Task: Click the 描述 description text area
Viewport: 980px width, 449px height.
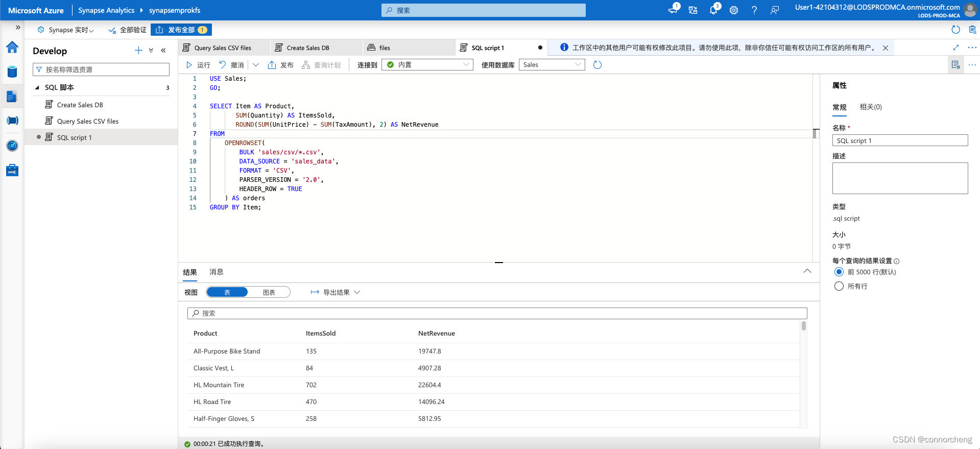Action: pyautogui.click(x=900, y=178)
